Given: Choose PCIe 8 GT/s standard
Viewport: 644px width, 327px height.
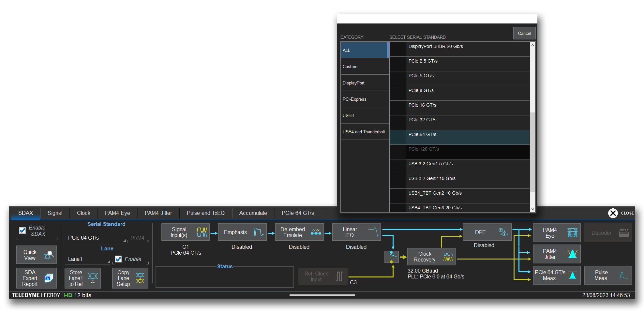Looking at the screenshot, I should tap(459, 93).
